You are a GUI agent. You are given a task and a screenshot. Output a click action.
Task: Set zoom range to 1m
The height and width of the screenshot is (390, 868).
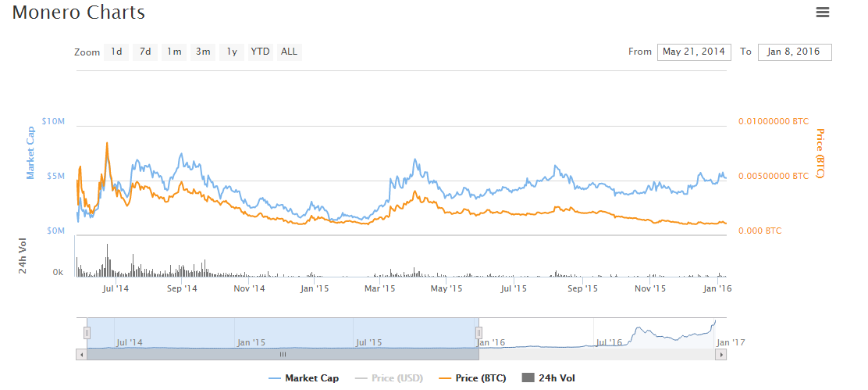(x=174, y=52)
